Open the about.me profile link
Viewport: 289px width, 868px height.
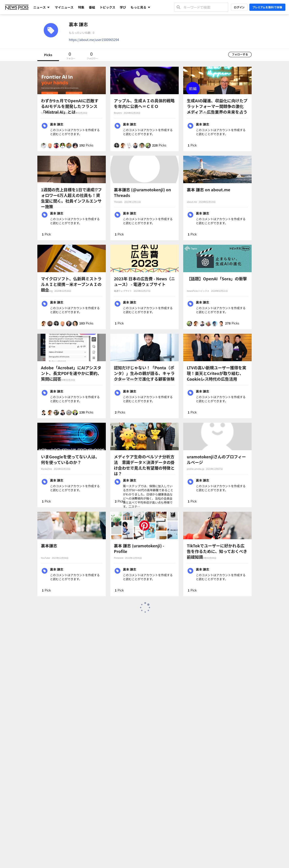tap(94, 40)
